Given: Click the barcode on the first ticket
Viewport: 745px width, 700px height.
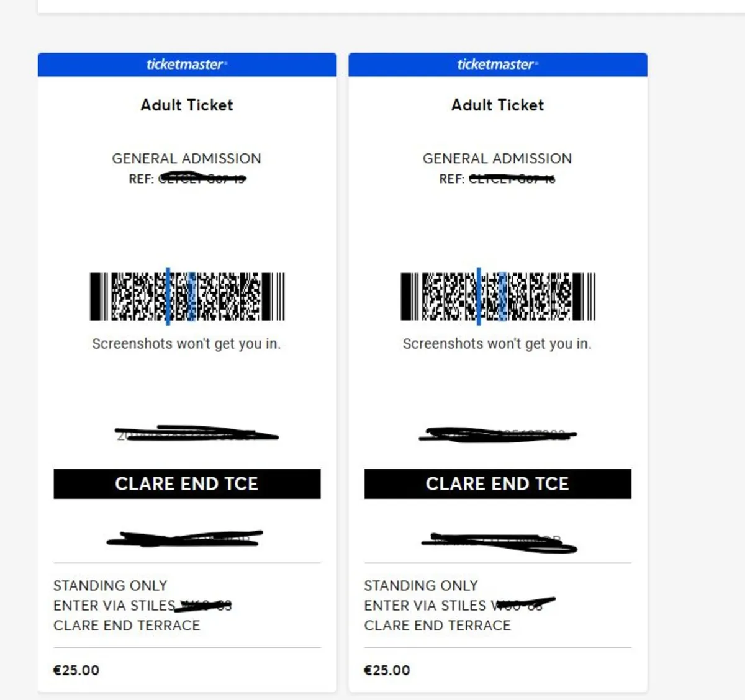Looking at the screenshot, I should (x=187, y=297).
